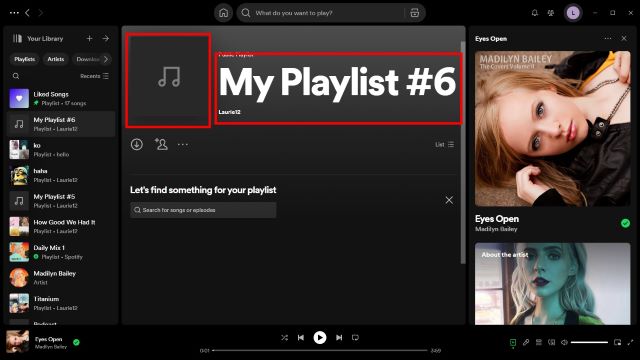Screen dimensions: 640x360
Task: Open the Browse icon in search bar
Action: [x=415, y=13]
